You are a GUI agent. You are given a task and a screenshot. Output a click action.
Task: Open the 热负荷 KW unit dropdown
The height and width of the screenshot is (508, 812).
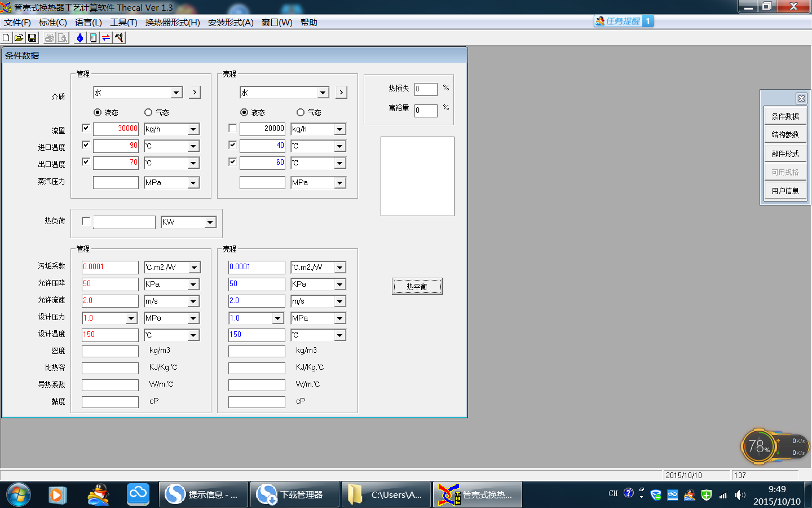pyautogui.click(x=210, y=222)
